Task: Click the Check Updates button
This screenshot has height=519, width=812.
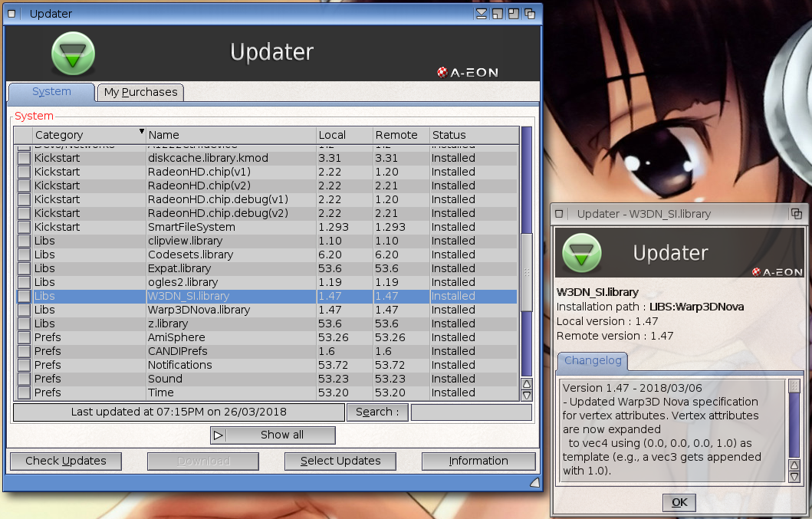Action: 66,461
